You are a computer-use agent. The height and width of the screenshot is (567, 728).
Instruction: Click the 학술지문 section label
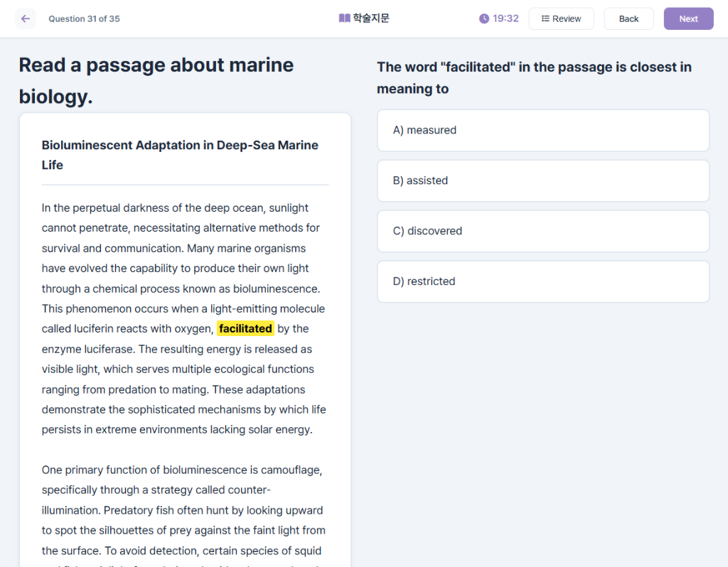[371, 18]
